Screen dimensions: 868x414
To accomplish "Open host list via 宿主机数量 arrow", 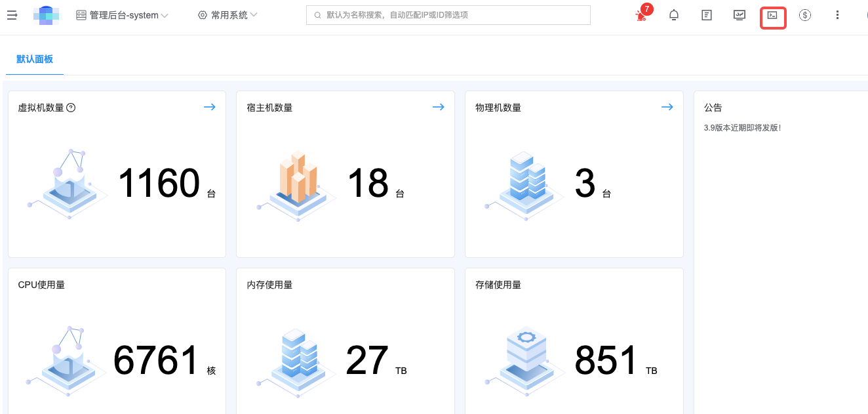I will [x=439, y=107].
